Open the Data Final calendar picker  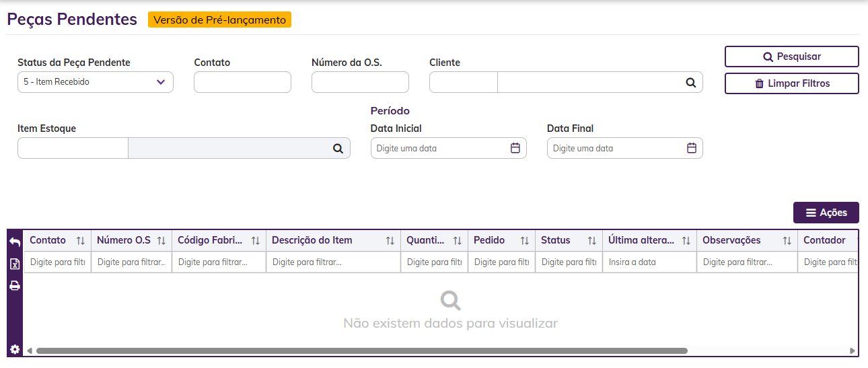pos(692,148)
